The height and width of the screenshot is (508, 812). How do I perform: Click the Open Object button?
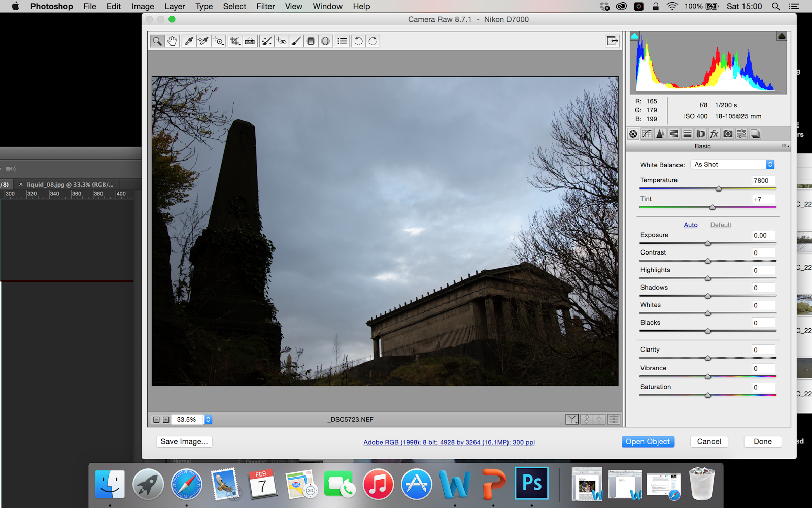pos(648,441)
